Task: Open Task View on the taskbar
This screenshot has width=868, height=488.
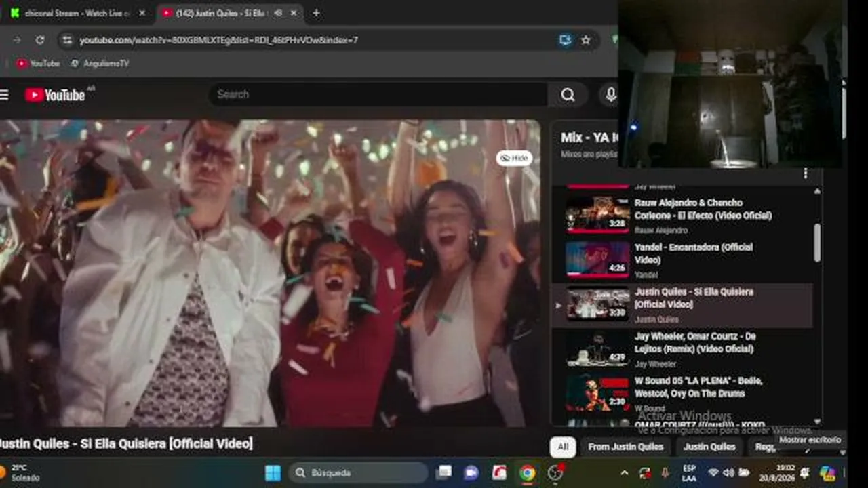Action: click(444, 472)
